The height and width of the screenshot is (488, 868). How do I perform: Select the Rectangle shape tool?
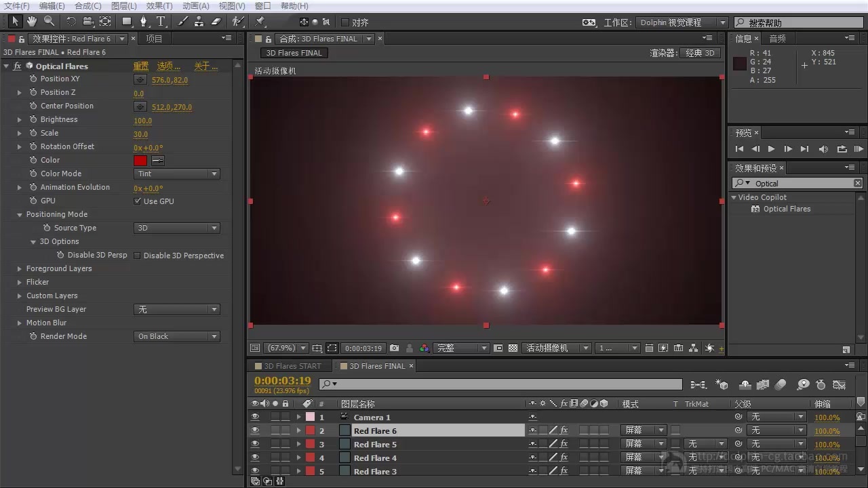127,22
